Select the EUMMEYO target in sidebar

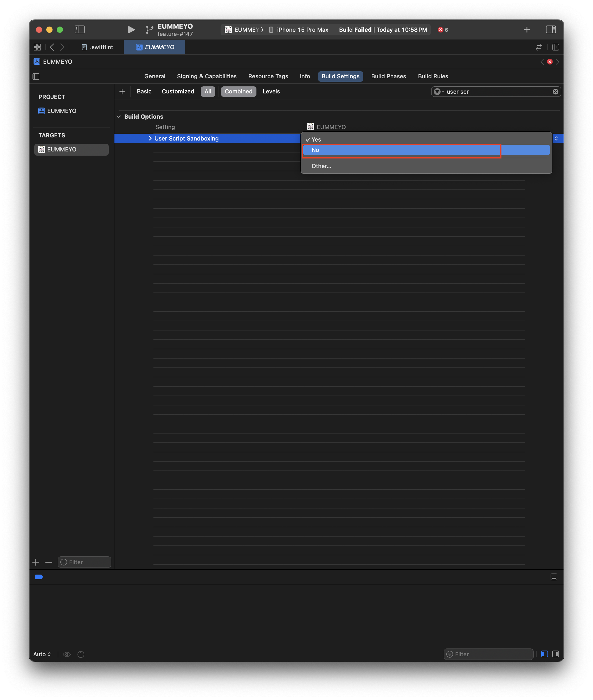point(71,149)
